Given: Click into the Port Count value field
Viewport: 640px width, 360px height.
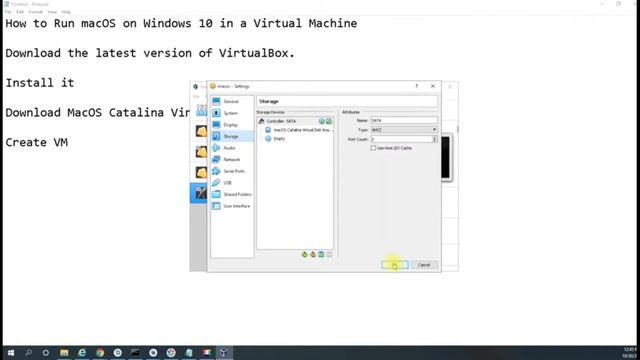Looking at the screenshot, I should (x=401, y=139).
